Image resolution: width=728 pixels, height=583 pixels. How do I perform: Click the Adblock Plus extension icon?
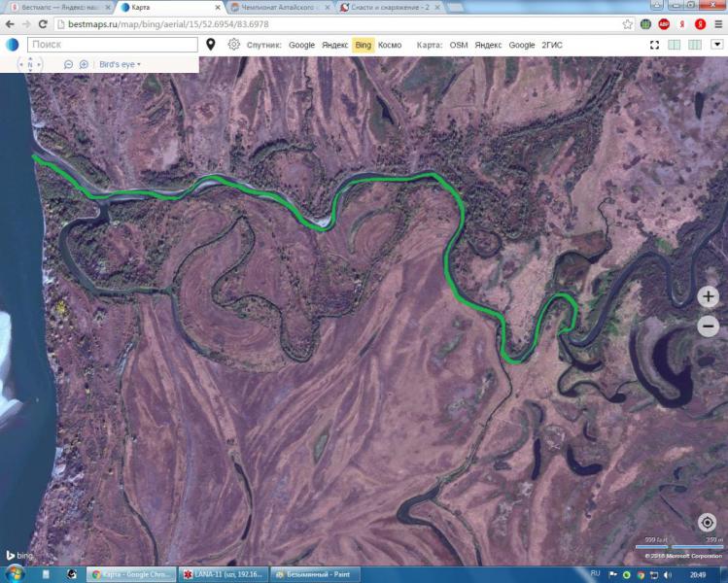(664, 24)
